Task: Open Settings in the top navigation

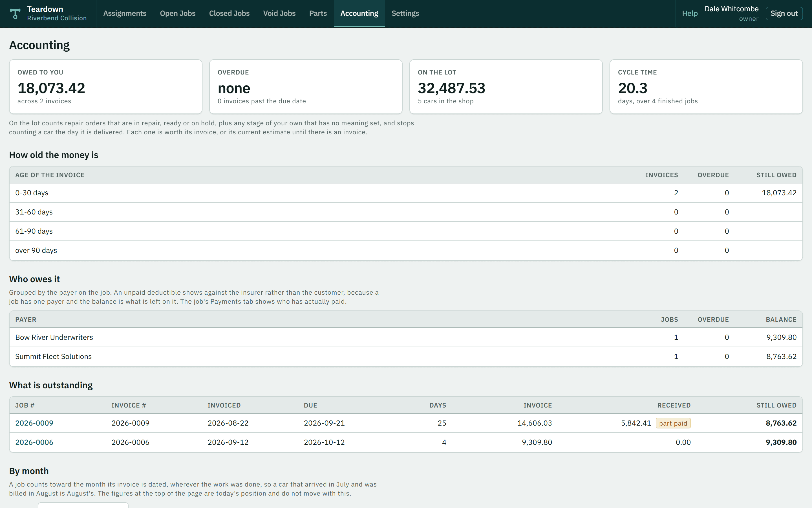Action: click(x=405, y=14)
